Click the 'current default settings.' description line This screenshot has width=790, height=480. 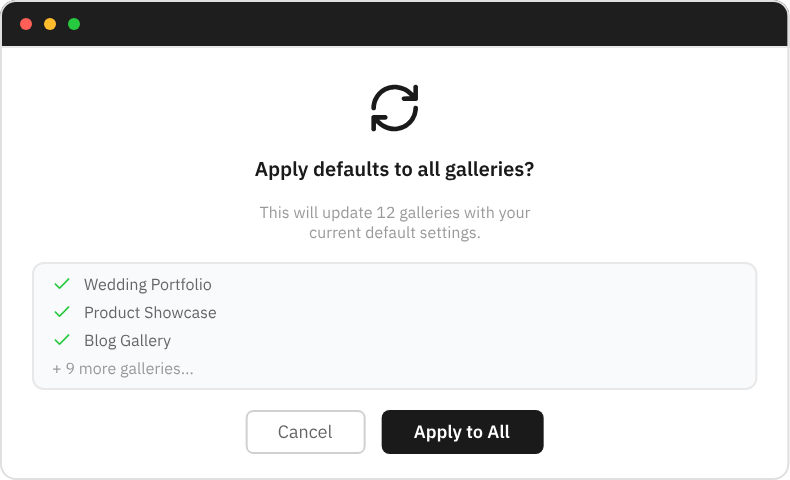pyautogui.click(x=394, y=233)
